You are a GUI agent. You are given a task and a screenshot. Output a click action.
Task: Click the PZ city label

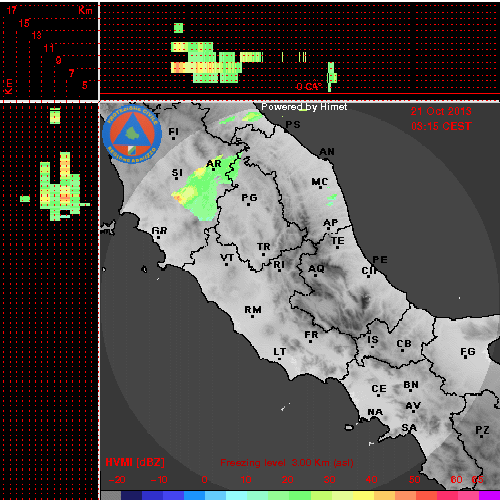coord(482,430)
